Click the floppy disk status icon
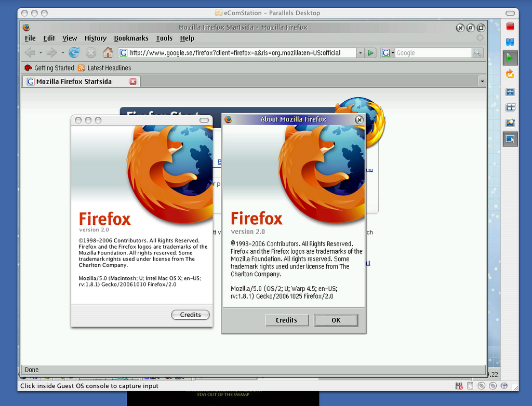 coord(459,386)
